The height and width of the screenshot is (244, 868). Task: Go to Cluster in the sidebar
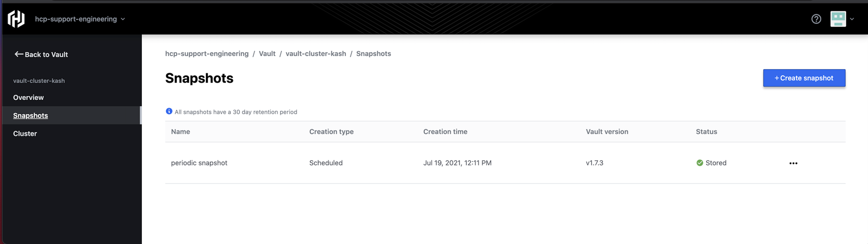25,133
